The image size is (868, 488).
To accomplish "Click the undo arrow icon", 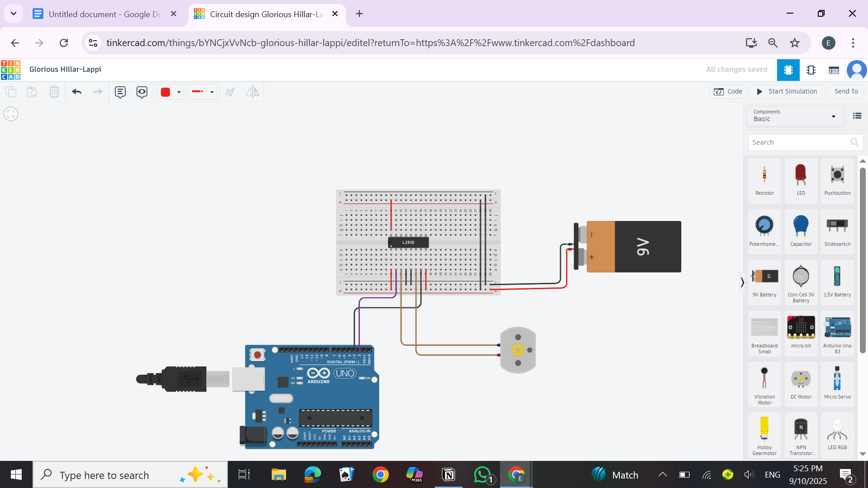I will [x=76, y=92].
